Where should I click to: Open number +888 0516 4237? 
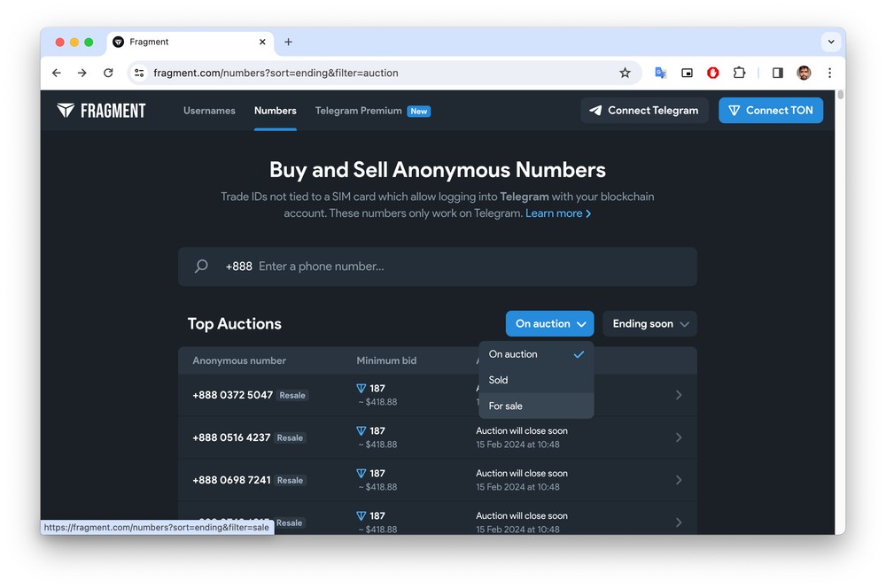coord(231,437)
